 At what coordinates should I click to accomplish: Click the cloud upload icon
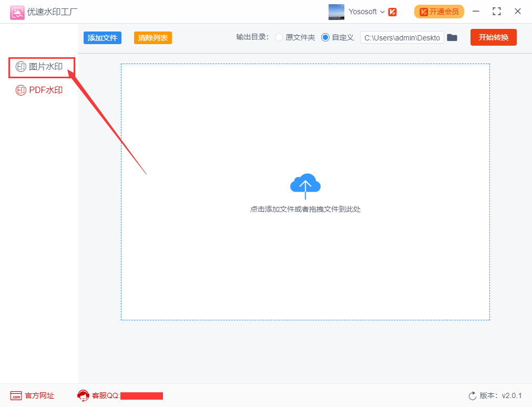coord(305,186)
